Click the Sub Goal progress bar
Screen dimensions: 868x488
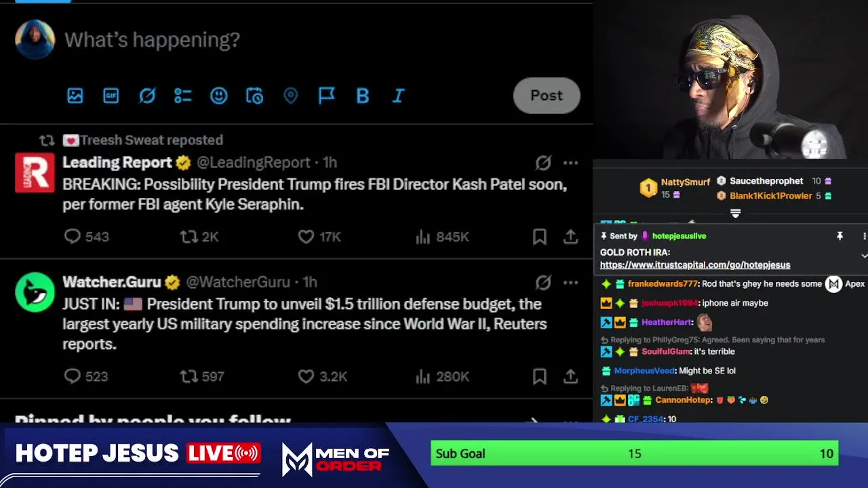pyautogui.click(x=635, y=453)
